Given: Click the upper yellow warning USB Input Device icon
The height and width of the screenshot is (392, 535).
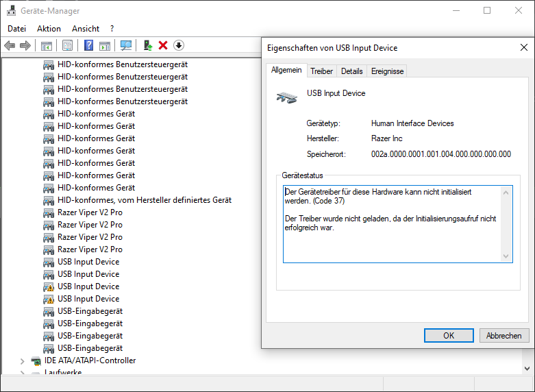Looking at the screenshot, I should click(49, 287).
